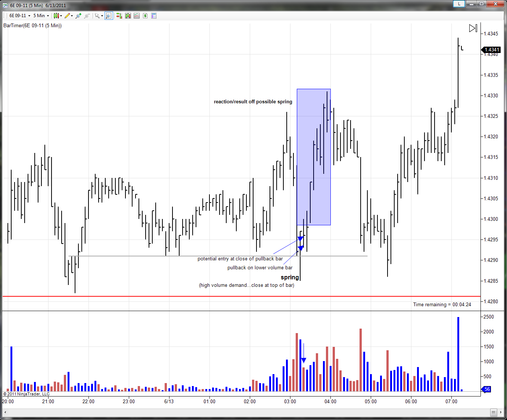Image resolution: width=507 pixels, height=420 pixels.
Task: Click the horizontal scrollbar thumb
Action: coord(494,412)
